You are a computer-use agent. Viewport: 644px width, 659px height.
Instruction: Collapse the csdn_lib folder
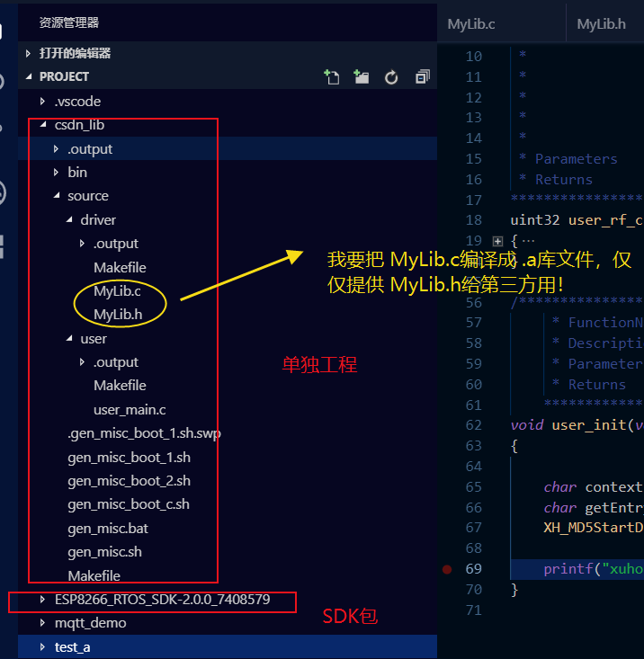[43, 125]
